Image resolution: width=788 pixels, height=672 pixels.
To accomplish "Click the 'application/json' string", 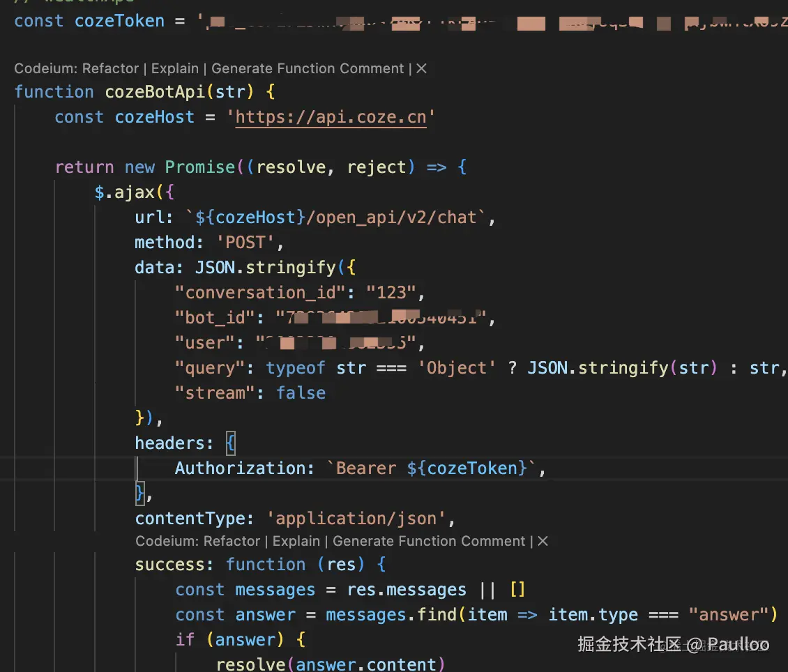I will click(356, 519).
